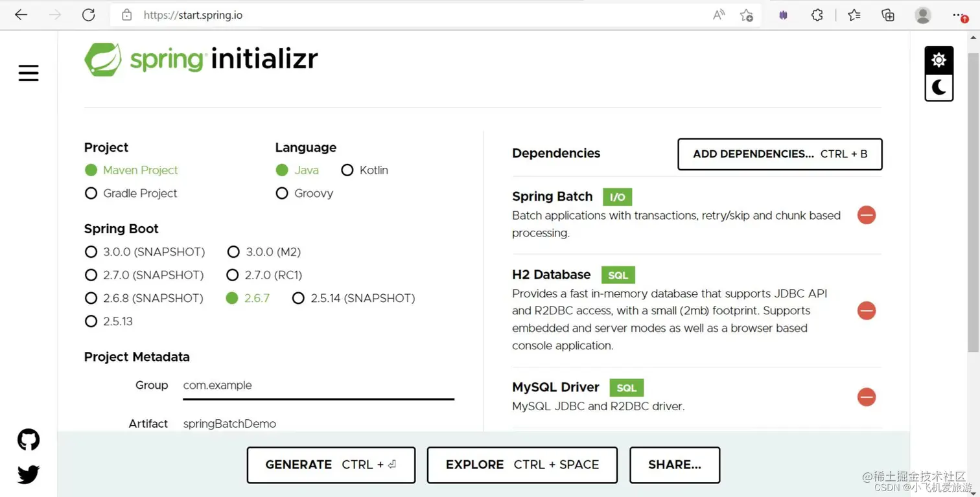
Task: Open the favorites list icon
Action: coord(854,15)
